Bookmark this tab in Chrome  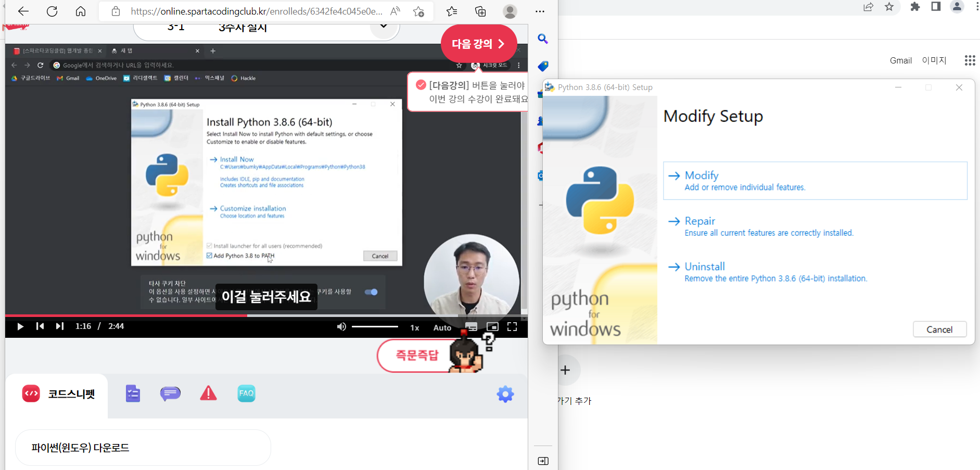click(x=889, y=7)
